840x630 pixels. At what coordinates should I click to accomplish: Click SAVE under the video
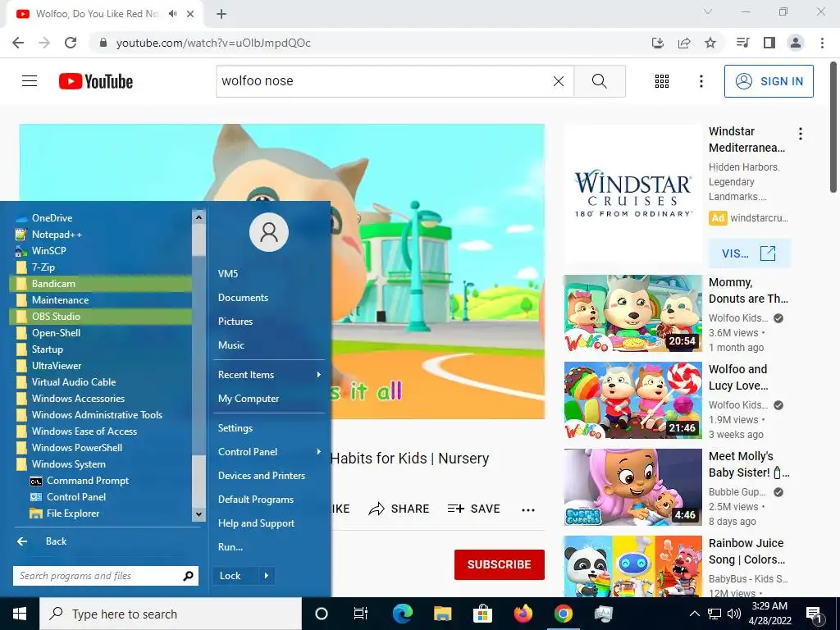click(474, 509)
